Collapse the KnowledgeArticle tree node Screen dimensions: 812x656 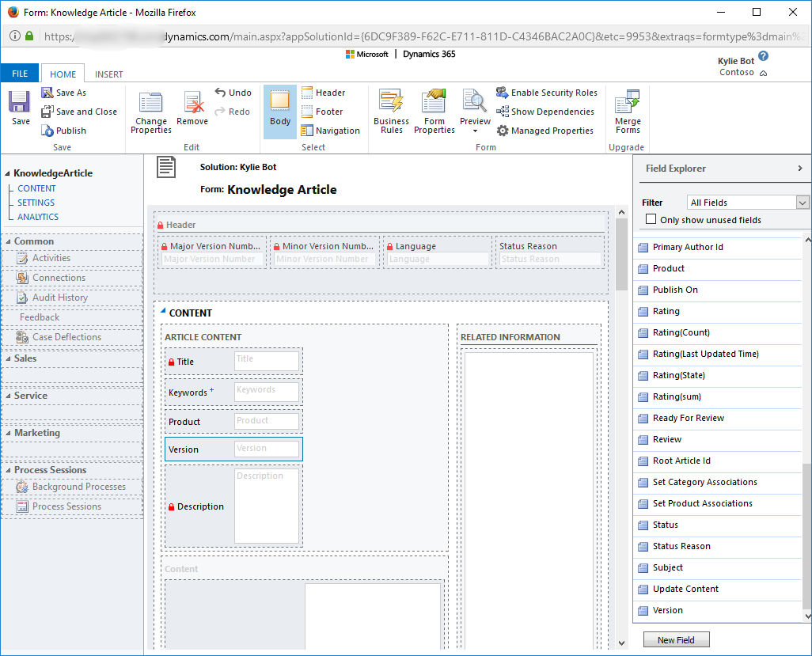(x=7, y=173)
